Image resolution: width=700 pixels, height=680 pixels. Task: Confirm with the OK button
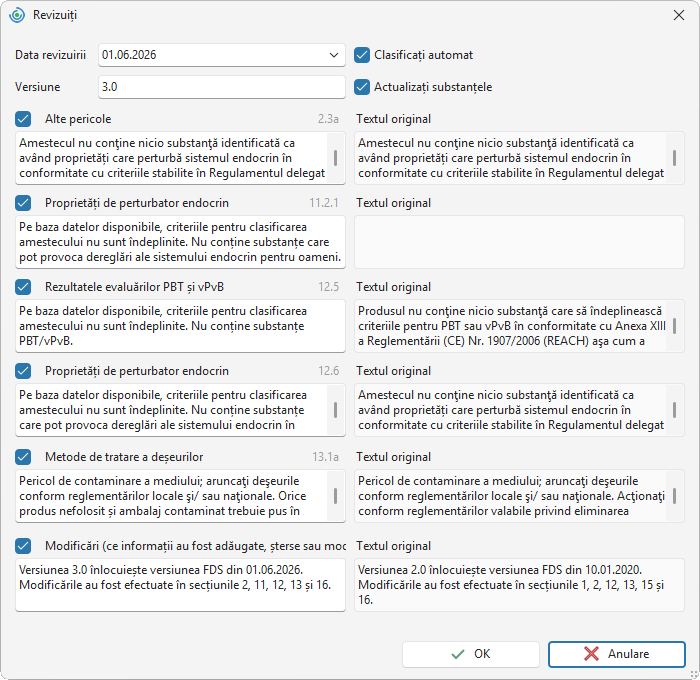[x=471, y=654]
